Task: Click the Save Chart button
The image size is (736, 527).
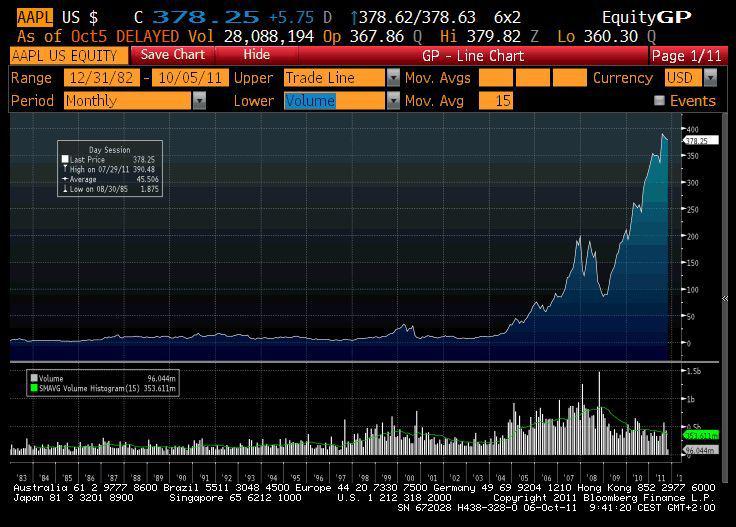Action: coord(173,55)
